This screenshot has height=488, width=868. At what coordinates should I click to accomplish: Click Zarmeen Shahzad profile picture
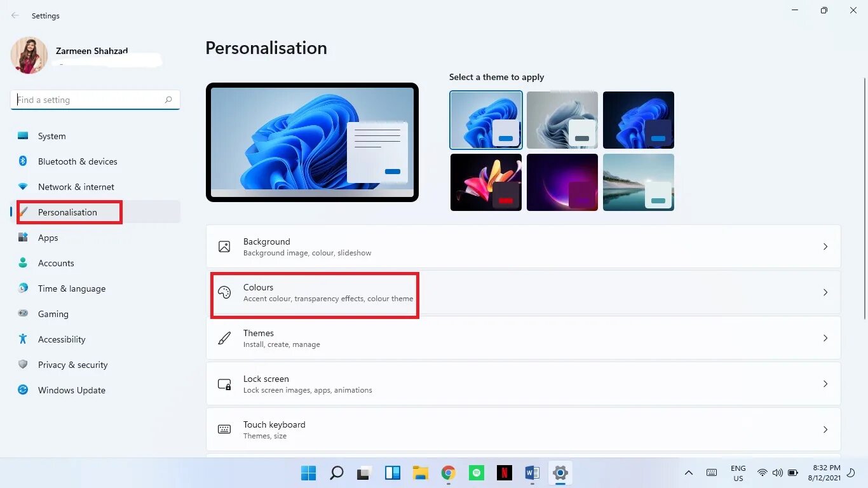(29, 55)
